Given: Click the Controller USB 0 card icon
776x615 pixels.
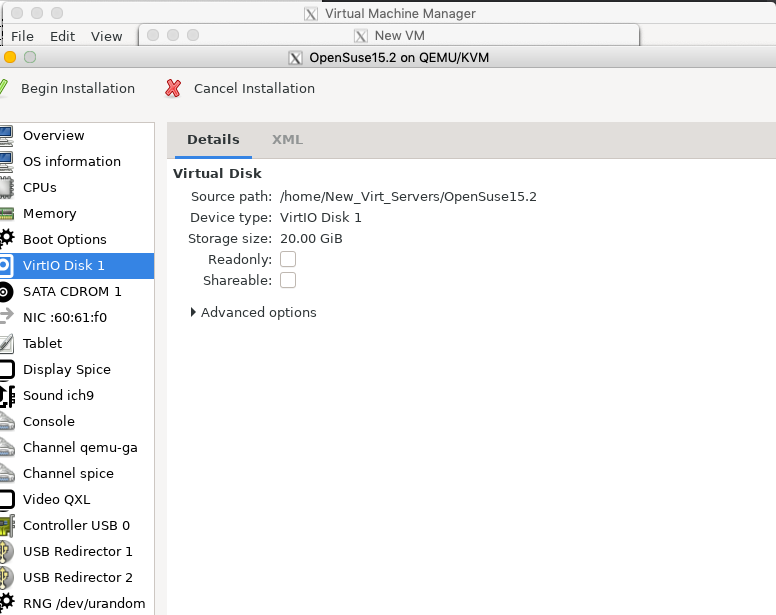Looking at the screenshot, I should pos(7,525).
